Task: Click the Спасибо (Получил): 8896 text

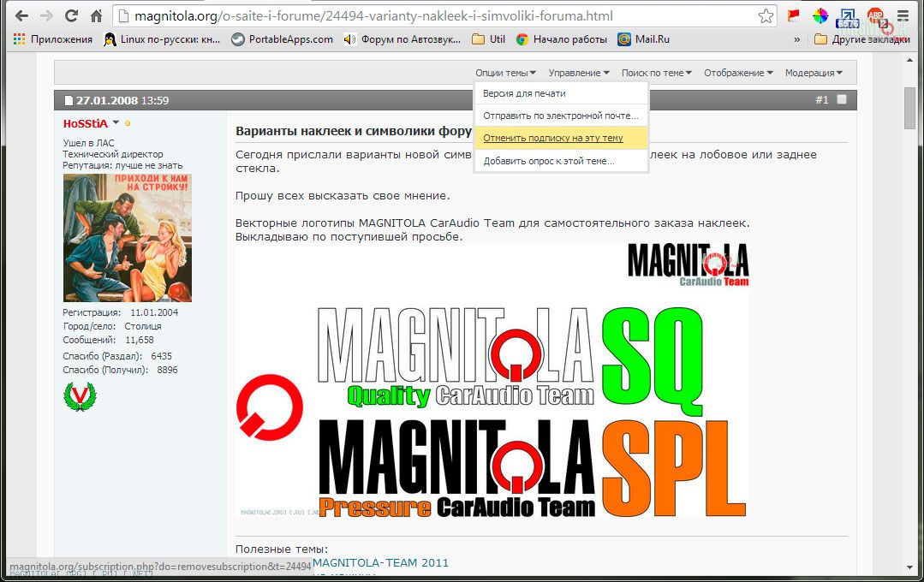Action: click(120, 370)
